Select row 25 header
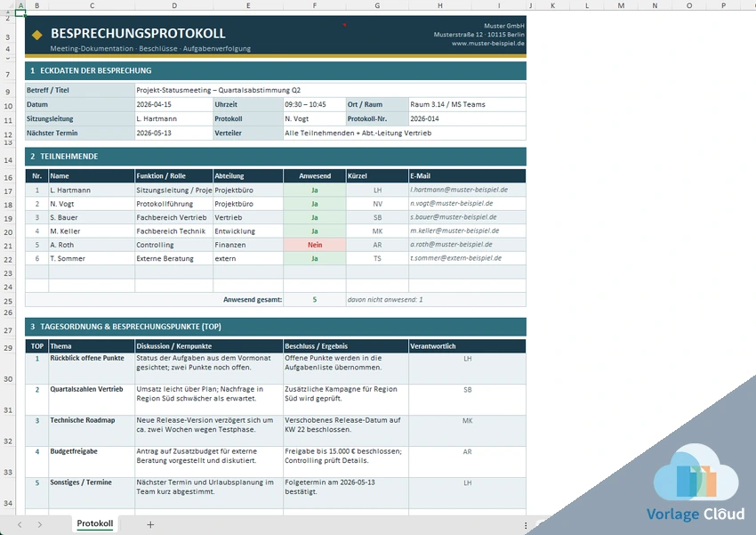Viewport: 756px width, 535px height. [x=8, y=301]
